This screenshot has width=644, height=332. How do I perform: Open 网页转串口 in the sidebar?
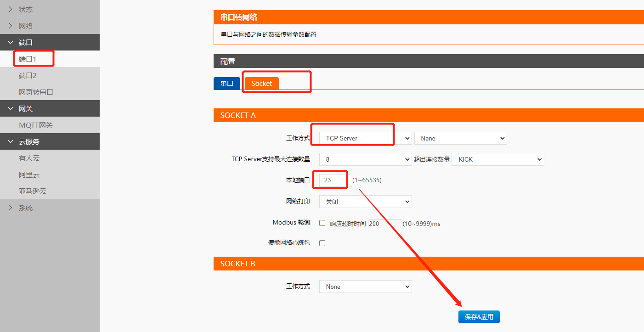(x=36, y=92)
